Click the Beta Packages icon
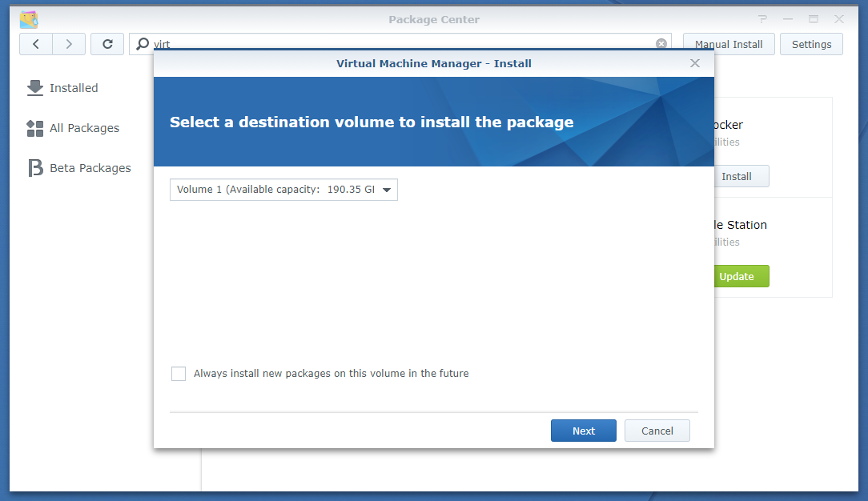 click(35, 168)
